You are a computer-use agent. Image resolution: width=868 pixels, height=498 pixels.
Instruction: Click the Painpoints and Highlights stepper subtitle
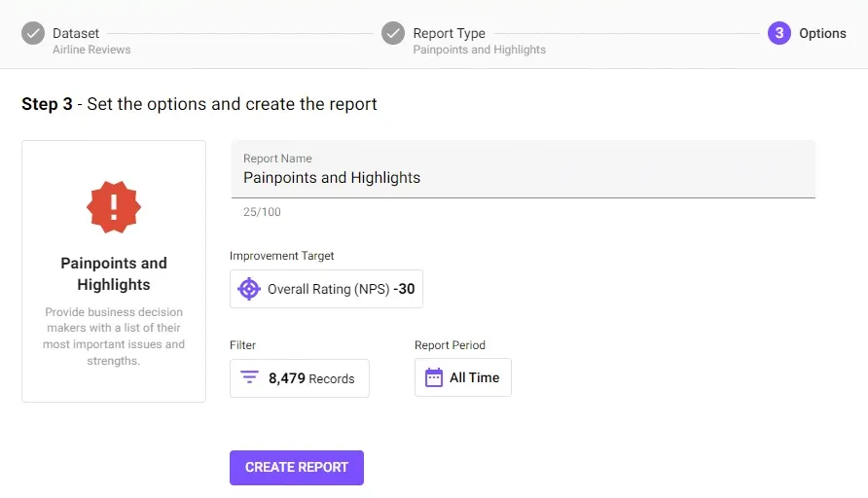(480, 50)
